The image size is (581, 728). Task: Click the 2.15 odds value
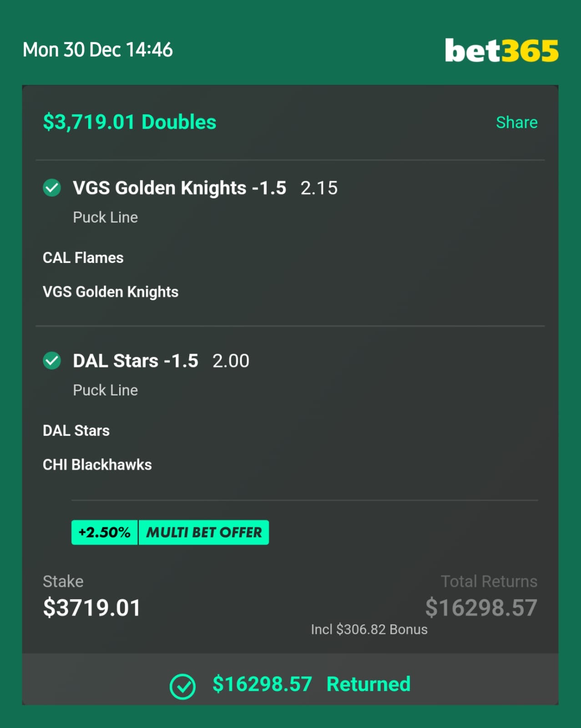click(x=319, y=188)
